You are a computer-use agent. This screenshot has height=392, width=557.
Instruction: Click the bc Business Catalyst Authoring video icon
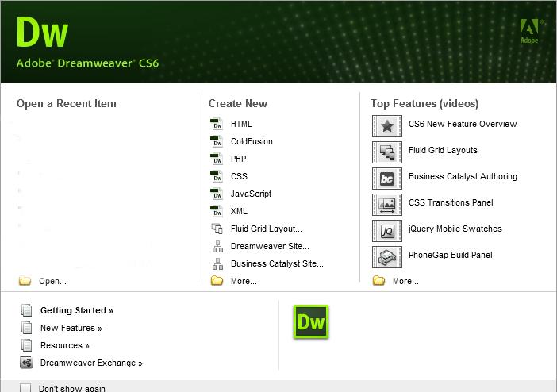[x=387, y=179]
